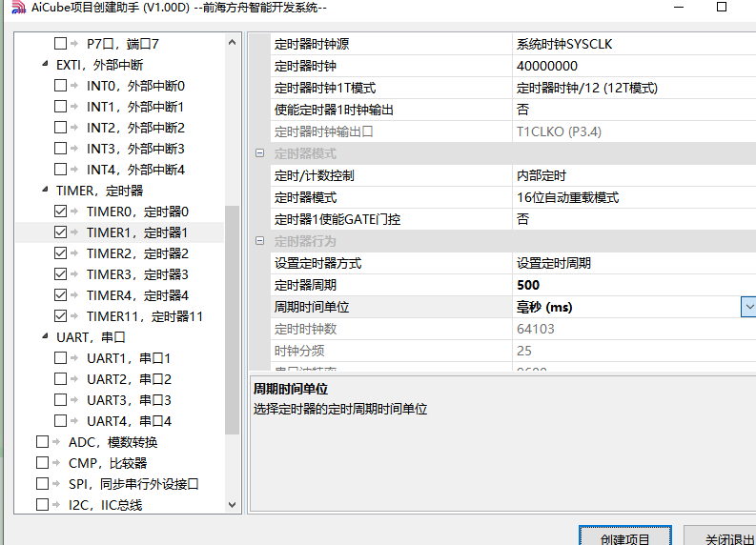This screenshot has height=545, width=756.
Task: Click the AiCube app icon in title bar
Action: [x=18, y=7]
